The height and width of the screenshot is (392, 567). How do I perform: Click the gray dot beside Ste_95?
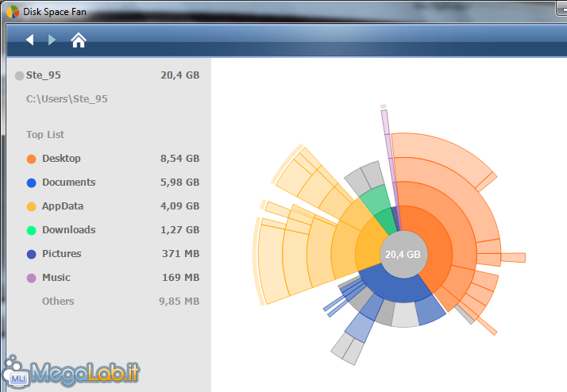19,76
